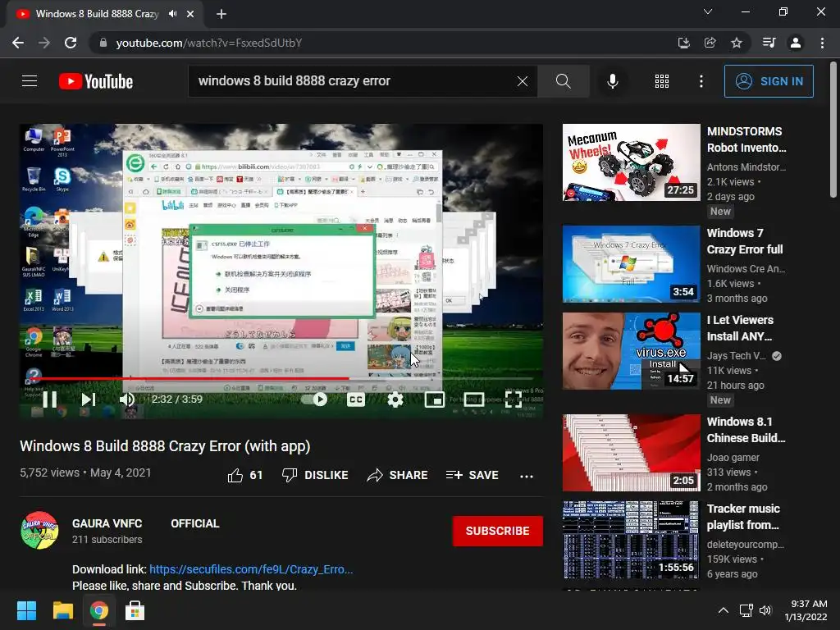
Task: Search with your voice microphone
Action: click(612, 81)
